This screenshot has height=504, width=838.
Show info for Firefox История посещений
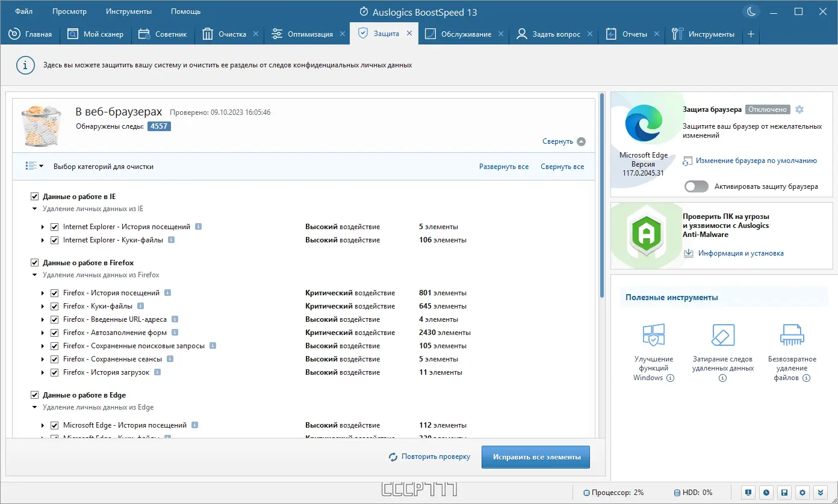tap(168, 293)
